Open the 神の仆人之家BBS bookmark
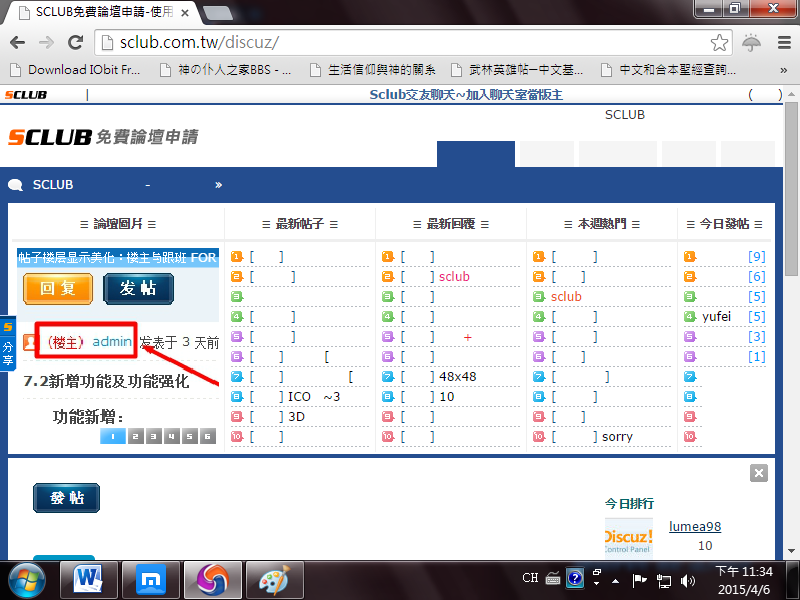800x600 pixels. (226, 70)
